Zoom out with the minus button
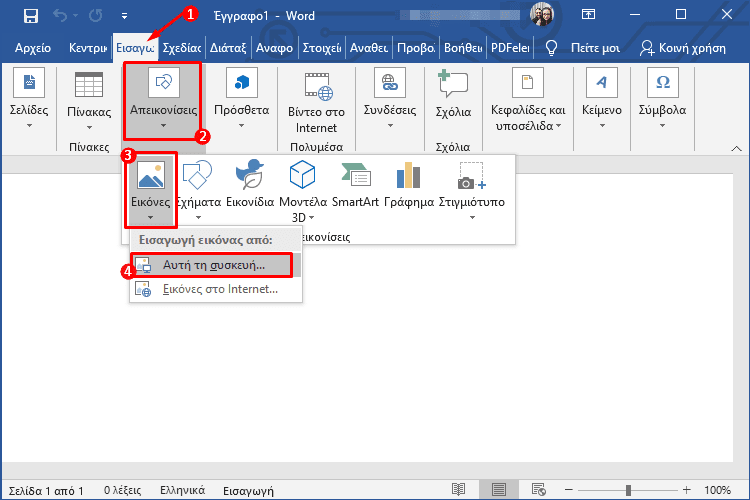 coord(569,489)
